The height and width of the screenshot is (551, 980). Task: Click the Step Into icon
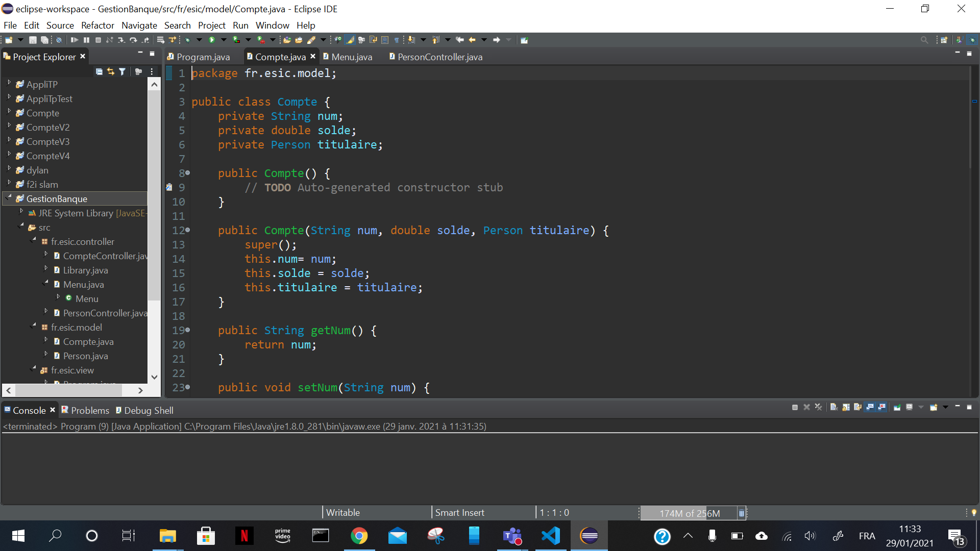[121, 40]
